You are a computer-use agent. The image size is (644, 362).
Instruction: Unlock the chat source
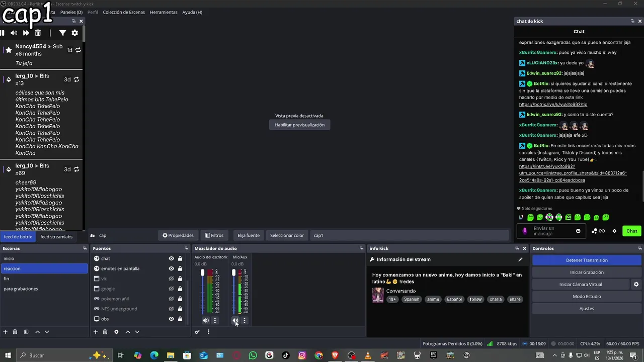point(180,258)
